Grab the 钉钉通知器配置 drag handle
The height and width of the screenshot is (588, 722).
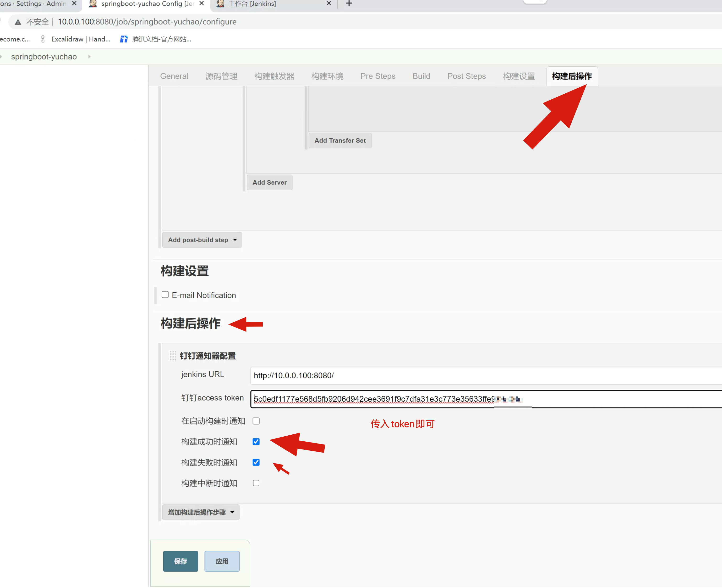pyautogui.click(x=173, y=356)
